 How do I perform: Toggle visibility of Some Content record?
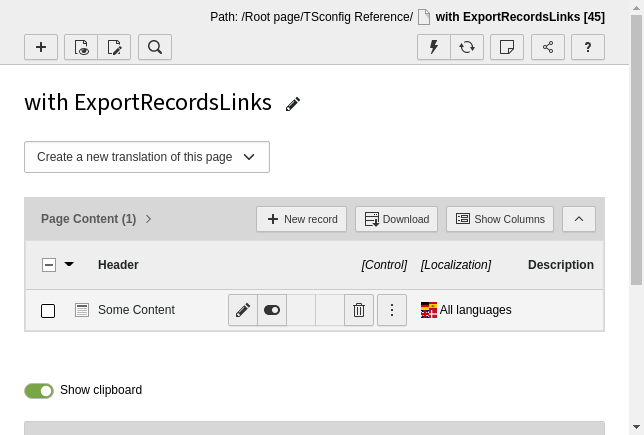pyautogui.click(x=272, y=310)
